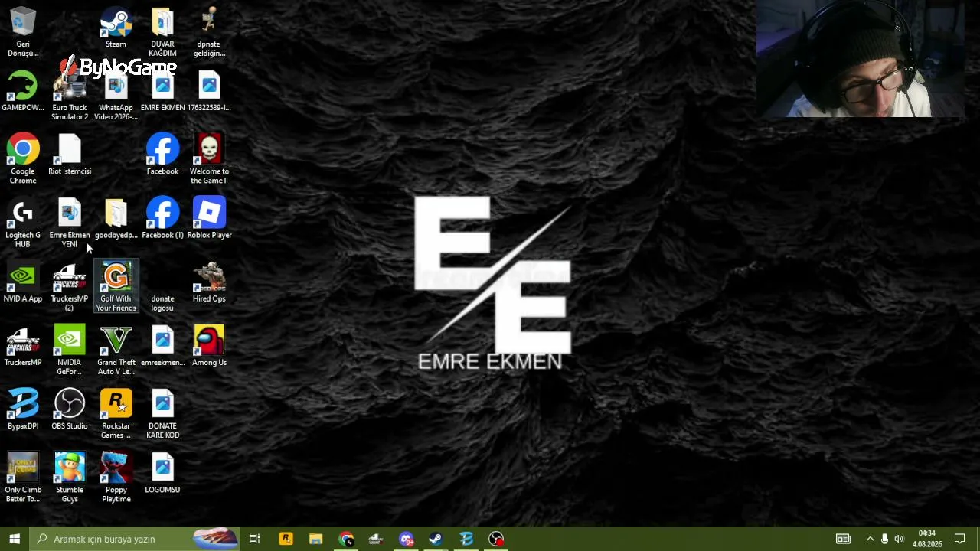Viewport: 980px width, 551px height.
Task: Select the OBS Studio desktop shortcut
Action: [x=70, y=409]
